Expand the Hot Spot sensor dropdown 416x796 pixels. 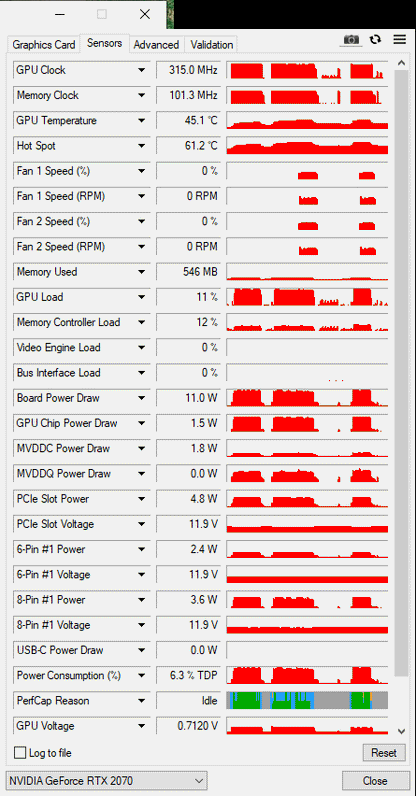tap(141, 146)
